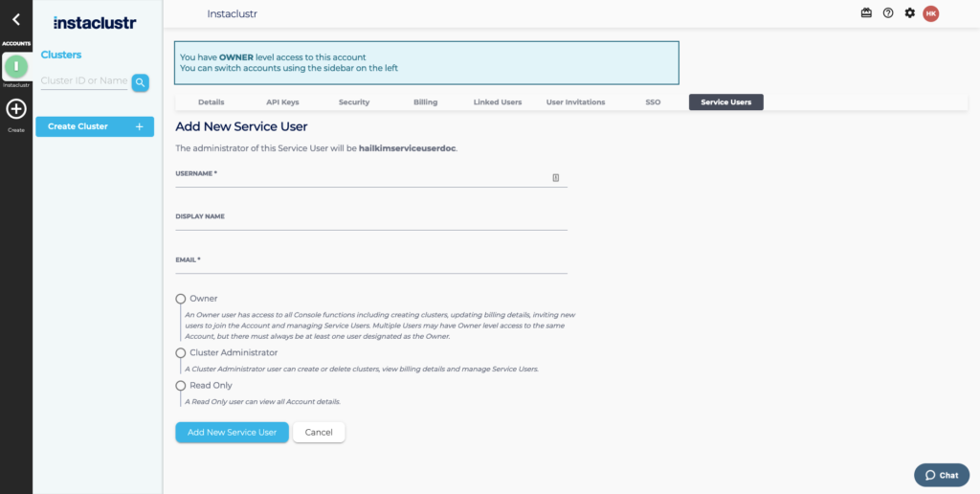
Task: Open the HK user profile avatar
Action: pos(930,13)
